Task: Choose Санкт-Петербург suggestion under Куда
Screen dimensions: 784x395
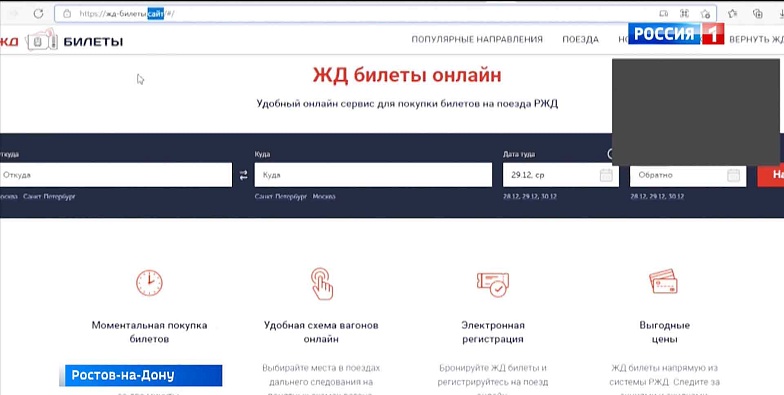Action: 280,196
